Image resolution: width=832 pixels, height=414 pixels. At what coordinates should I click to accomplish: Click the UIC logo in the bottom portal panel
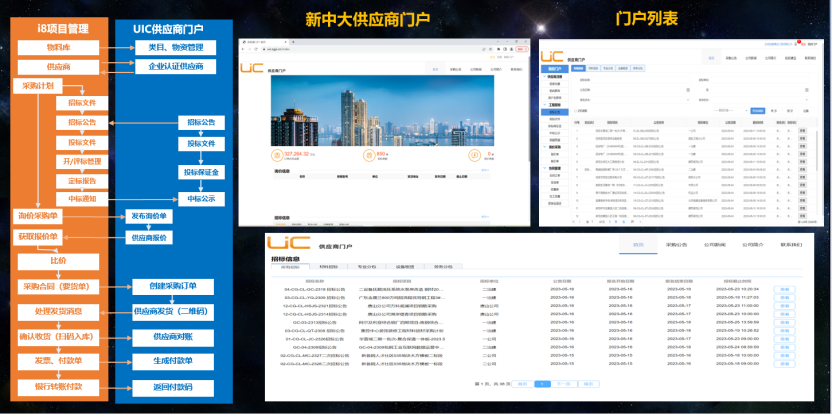pos(287,245)
